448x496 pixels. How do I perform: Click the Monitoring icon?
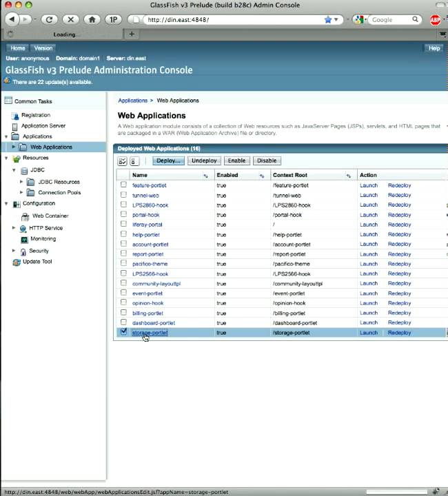tap(24, 240)
